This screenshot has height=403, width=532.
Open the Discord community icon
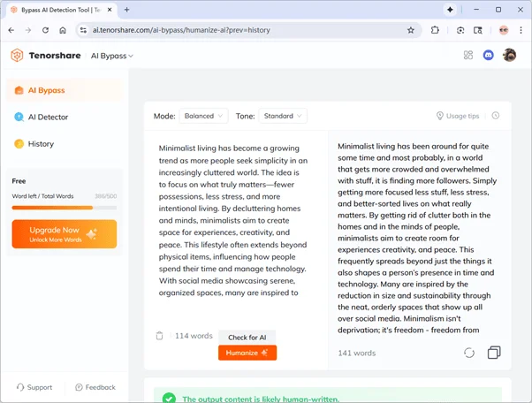pyautogui.click(x=488, y=55)
